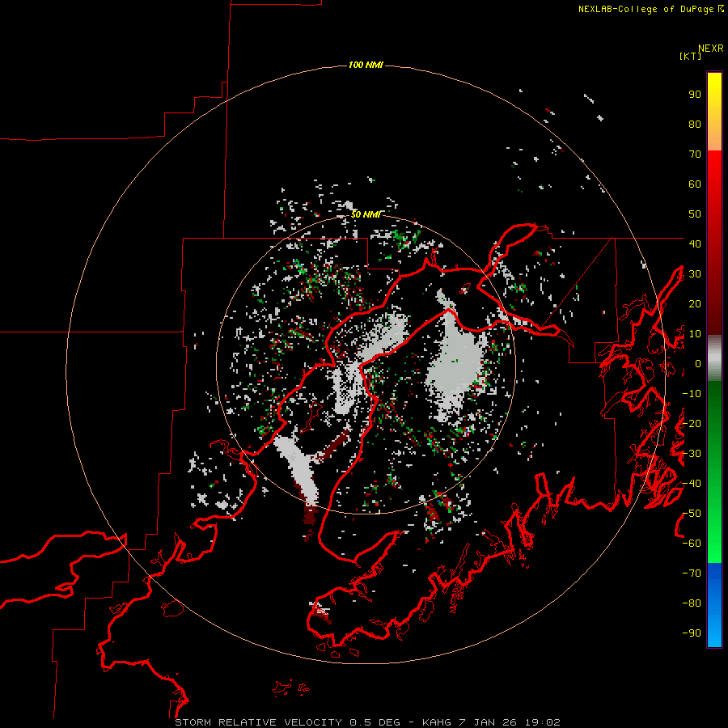The image size is (728, 728).
Task: Click the "-60" knots scale value
Action: 692,544
